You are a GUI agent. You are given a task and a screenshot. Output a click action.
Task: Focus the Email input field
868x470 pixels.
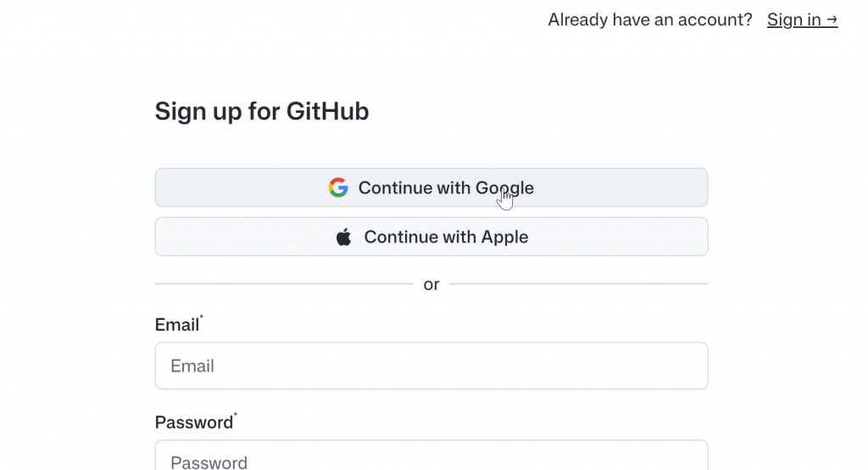click(431, 366)
